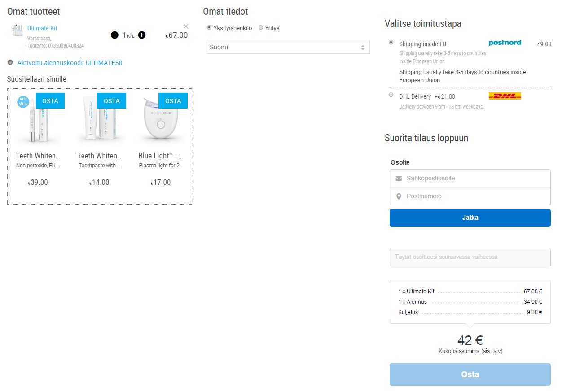The image size is (562, 392).
Task: Click OSTA on the €14.00 toothpaste
Action: [111, 101]
